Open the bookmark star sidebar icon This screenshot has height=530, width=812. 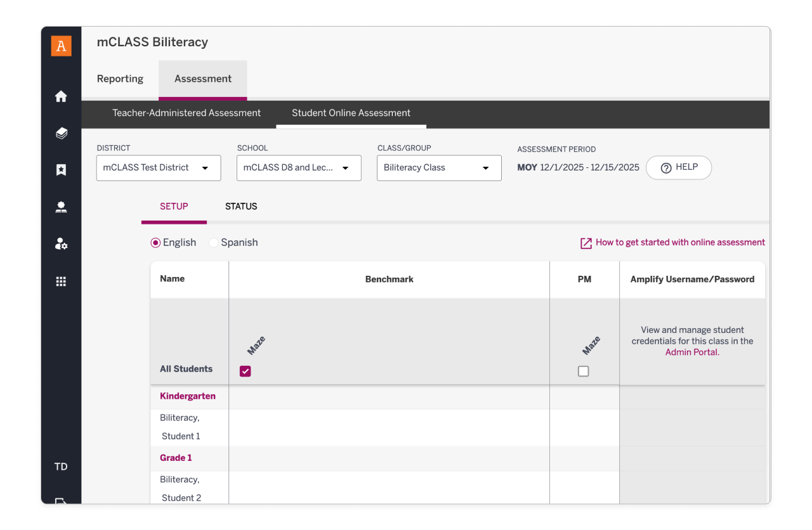pos(61,170)
